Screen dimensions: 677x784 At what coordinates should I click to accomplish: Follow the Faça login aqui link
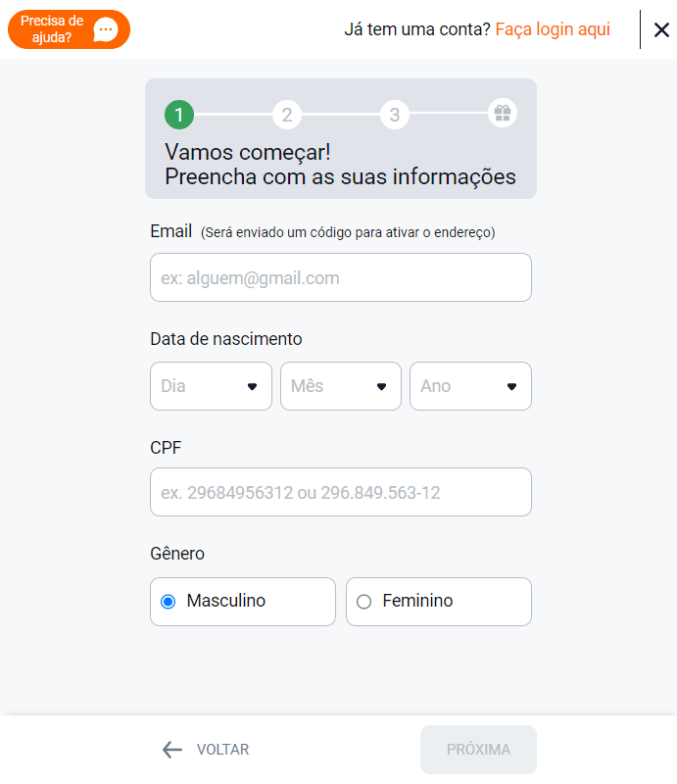[x=553, y=29]
